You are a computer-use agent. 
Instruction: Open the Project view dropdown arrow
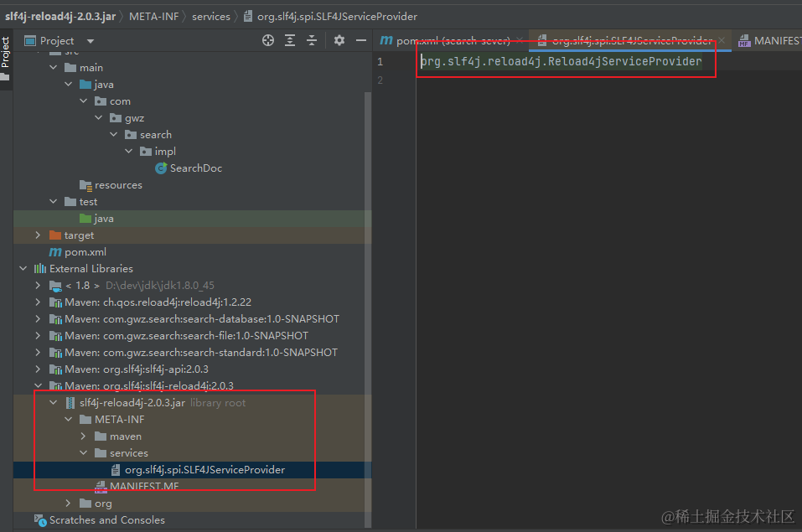pyautogui.click(x=91, y=41)
